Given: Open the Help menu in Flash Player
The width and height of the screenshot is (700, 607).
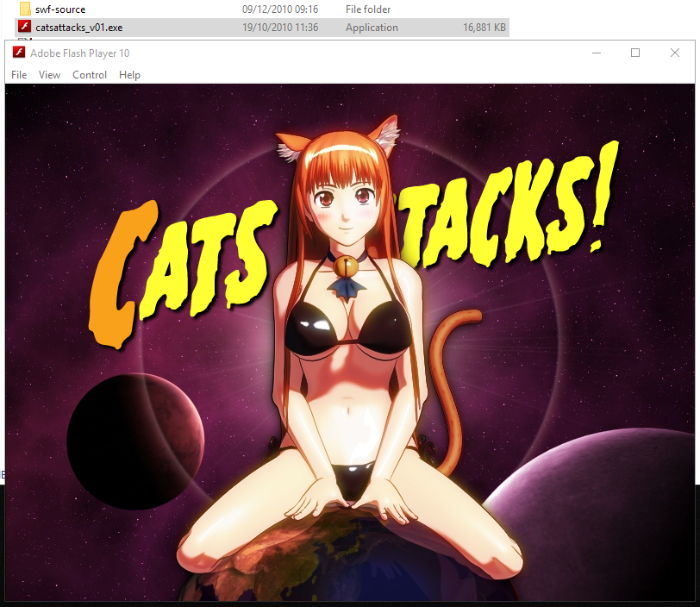Looking at the screenshot, I should [129, 75].
